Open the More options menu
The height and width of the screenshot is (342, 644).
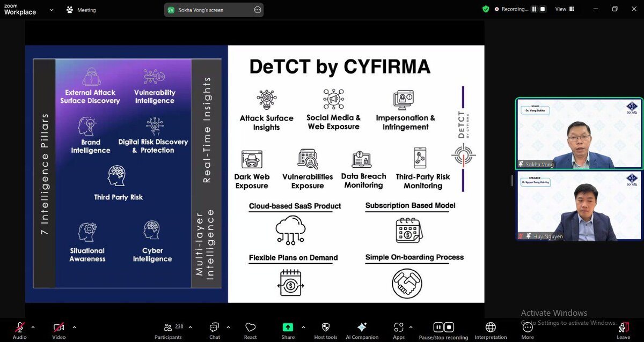click(528, 330)
